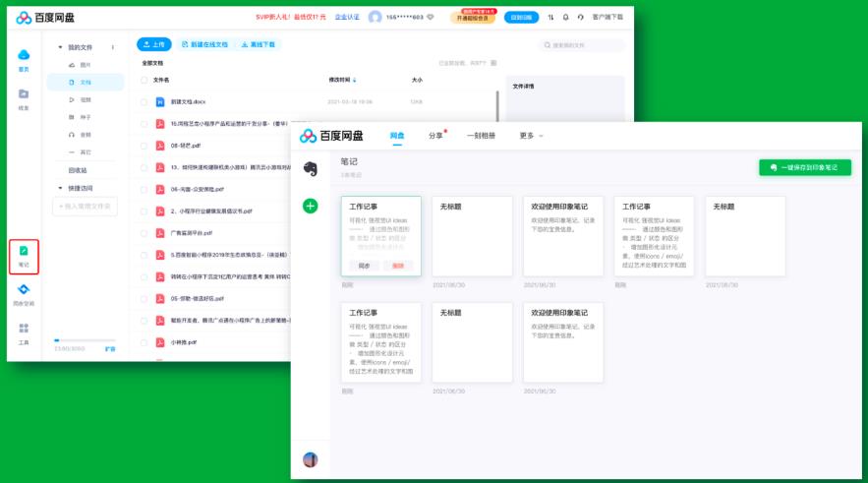Click the storage usage progress bar
The height and width of the screenshot is (483, 868).
point(85,340)
